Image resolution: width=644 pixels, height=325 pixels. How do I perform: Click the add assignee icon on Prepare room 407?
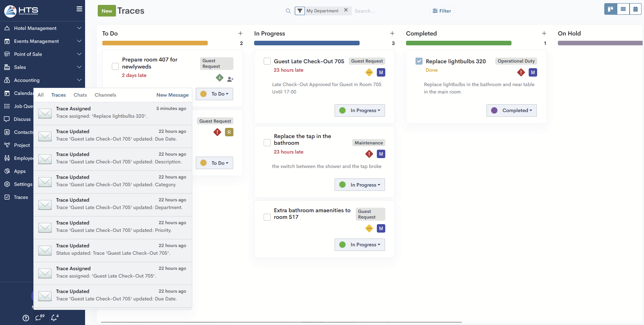(x=230, y=79)
